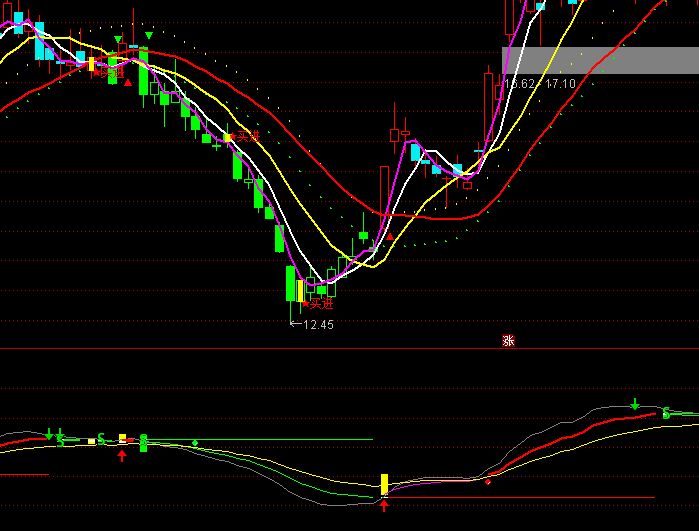Select the green diamond marker in the indicator pane
This screenshot has height=531, width=699.
pos(196,443)
